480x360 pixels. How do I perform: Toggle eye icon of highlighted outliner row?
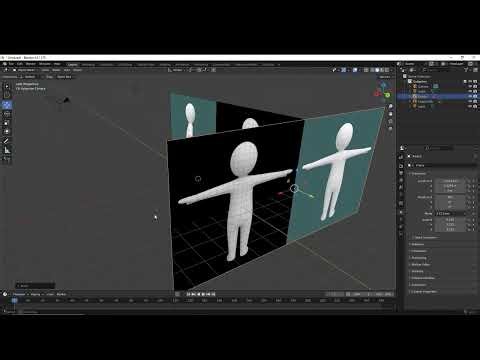470,96
